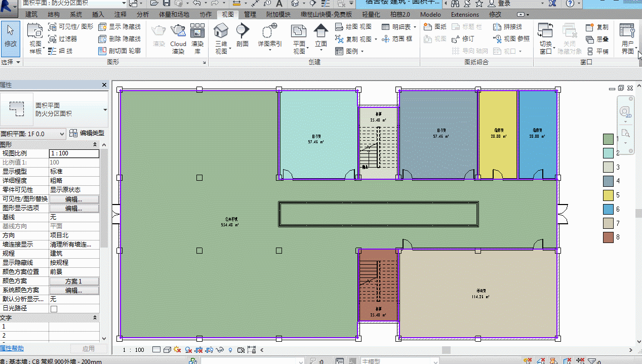
Task: Click the 方案 1 color scheme button
Action: click(74, 281)
